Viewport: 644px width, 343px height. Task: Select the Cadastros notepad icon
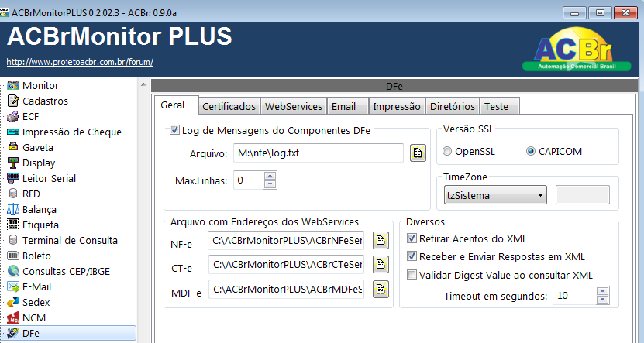tap(13, 101)
